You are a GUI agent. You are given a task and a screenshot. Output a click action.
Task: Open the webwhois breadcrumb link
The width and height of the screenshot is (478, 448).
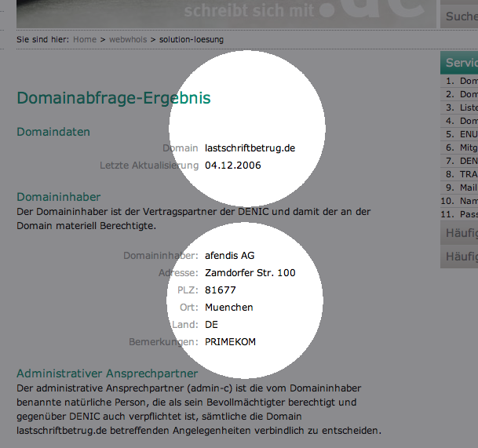[128, 39]
